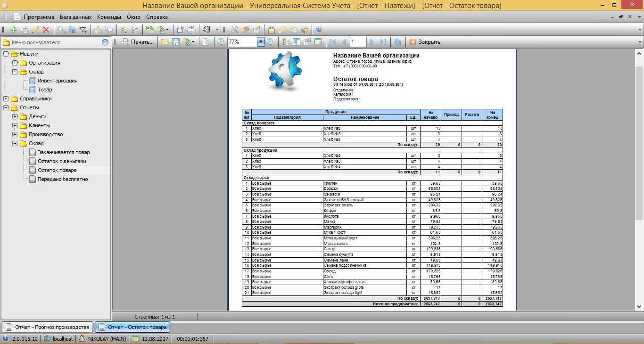
Task: Click the page settings icon in report toolbar
Action: click(x=307, y=42)
